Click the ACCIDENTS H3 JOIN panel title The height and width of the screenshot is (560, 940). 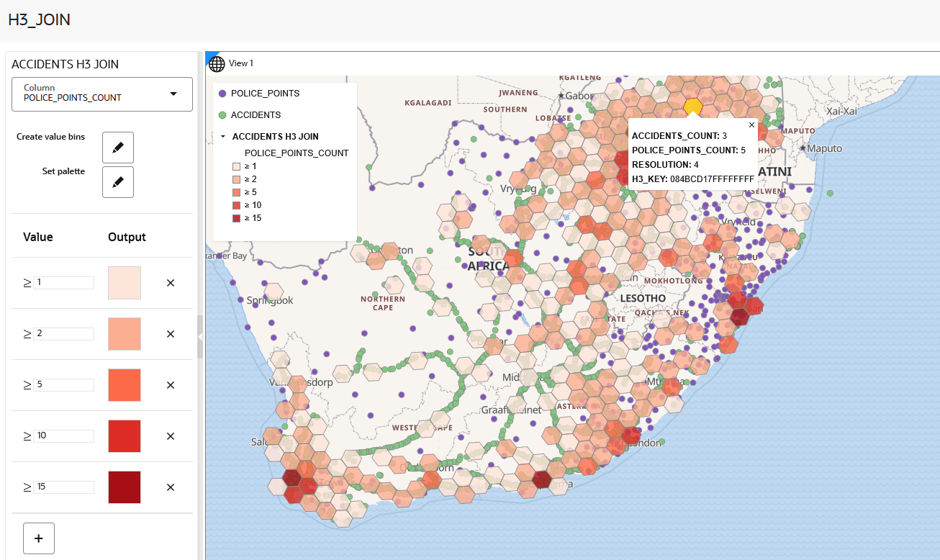click(x=65, y=65)
